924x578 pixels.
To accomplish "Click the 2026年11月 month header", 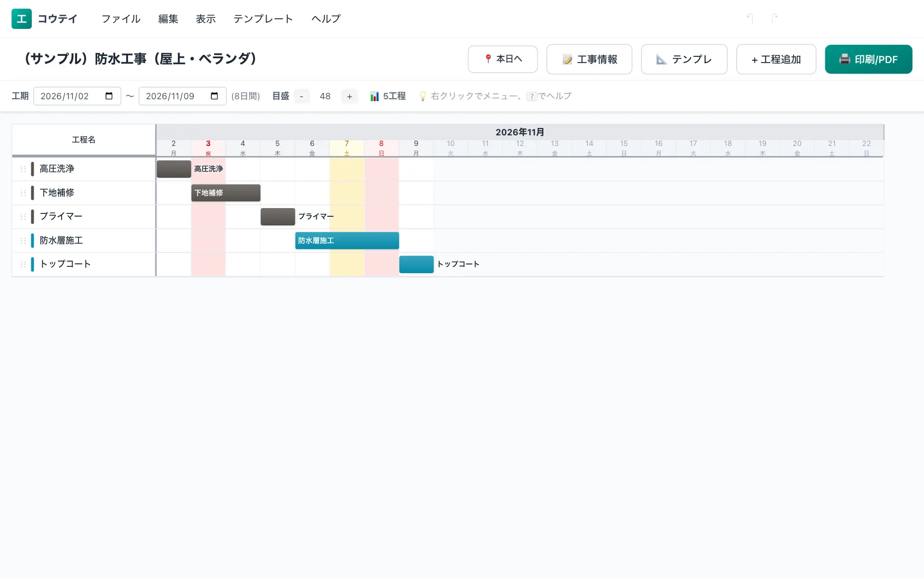I will [520, 132].
